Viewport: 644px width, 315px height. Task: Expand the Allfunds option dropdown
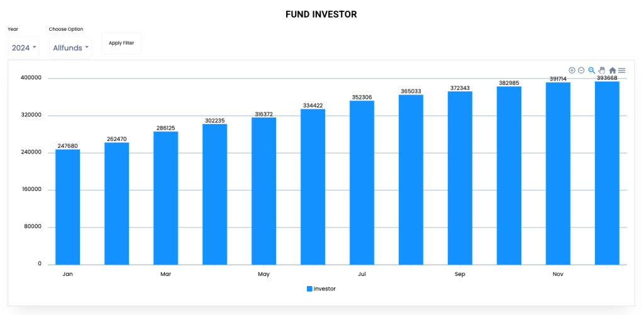pyautogui.click(x=68, y=48)
